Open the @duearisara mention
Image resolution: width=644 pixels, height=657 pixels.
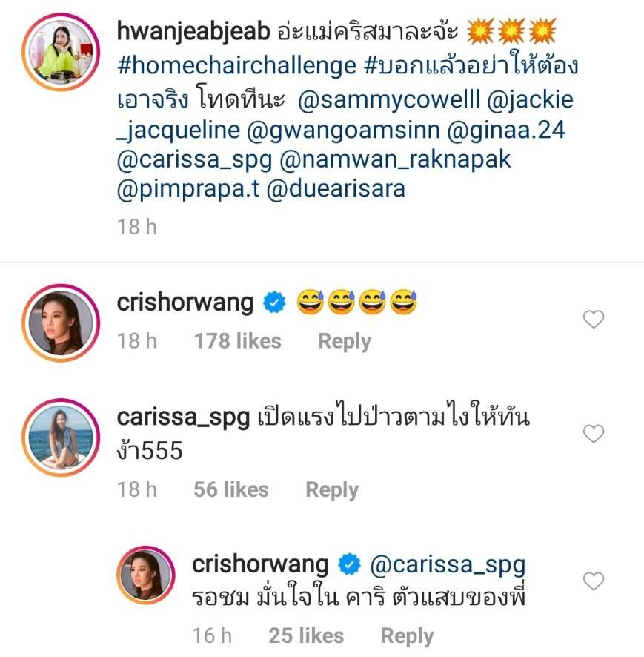[336, 189]
